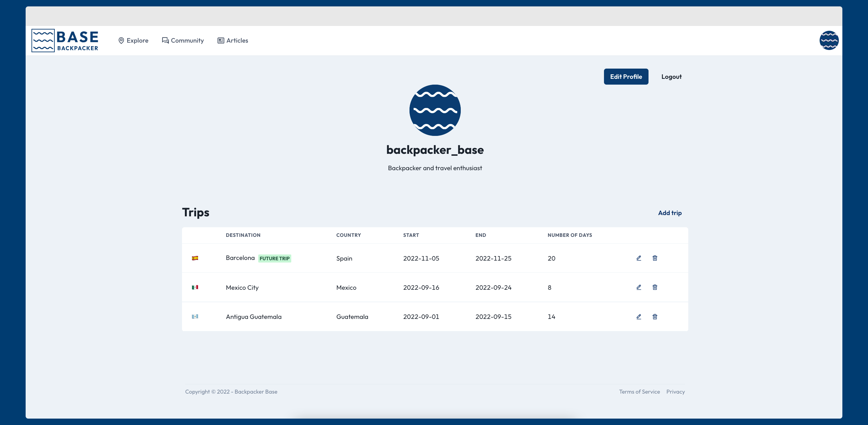Click the Barcelona destination name
This screenshot has width=868, height=425.
click(240, 258)
